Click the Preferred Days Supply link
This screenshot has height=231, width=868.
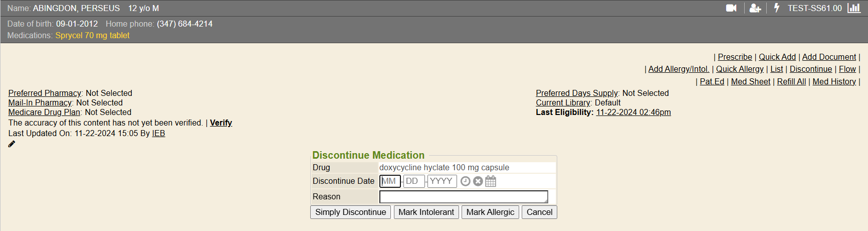(x=577, y=93)
